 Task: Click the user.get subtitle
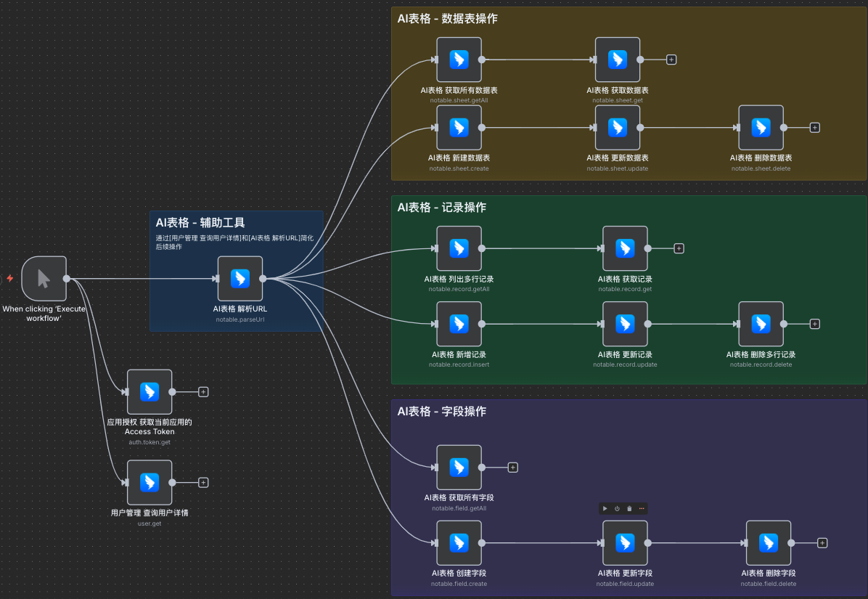150,523
